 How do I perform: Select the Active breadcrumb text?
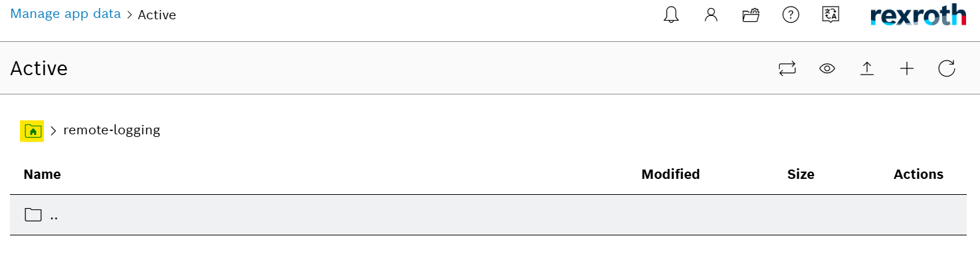pos(157,14)
